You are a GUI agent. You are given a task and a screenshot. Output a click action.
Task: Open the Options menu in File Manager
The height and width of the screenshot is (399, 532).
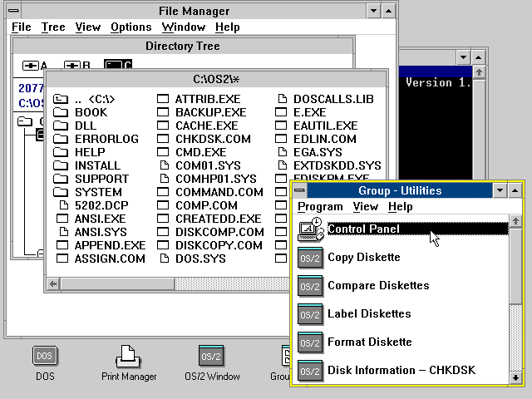131,27
